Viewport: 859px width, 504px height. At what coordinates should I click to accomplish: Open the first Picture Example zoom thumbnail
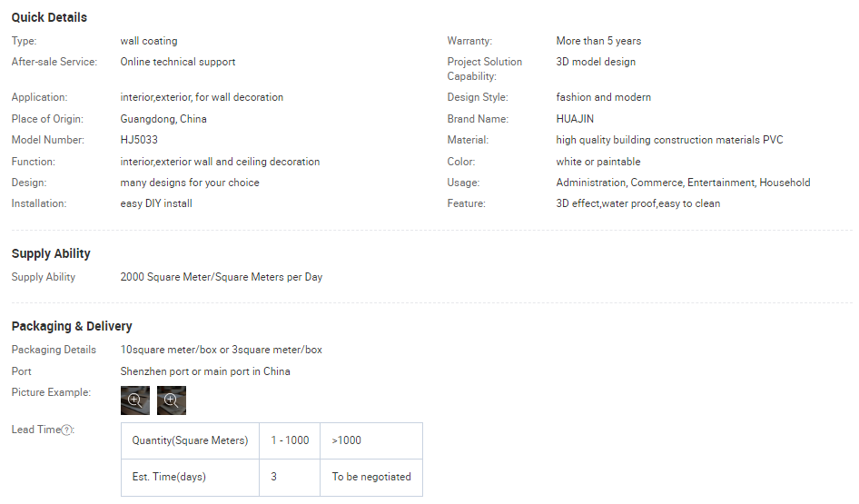(x=135, y=400)
